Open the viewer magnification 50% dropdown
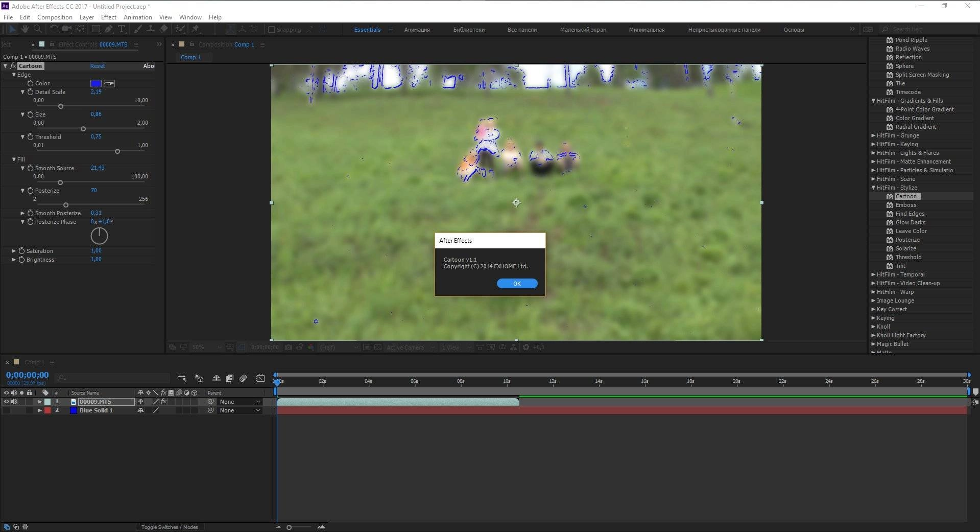The width and height of the screenshot is (980, 532). click(x=206, y=348)
